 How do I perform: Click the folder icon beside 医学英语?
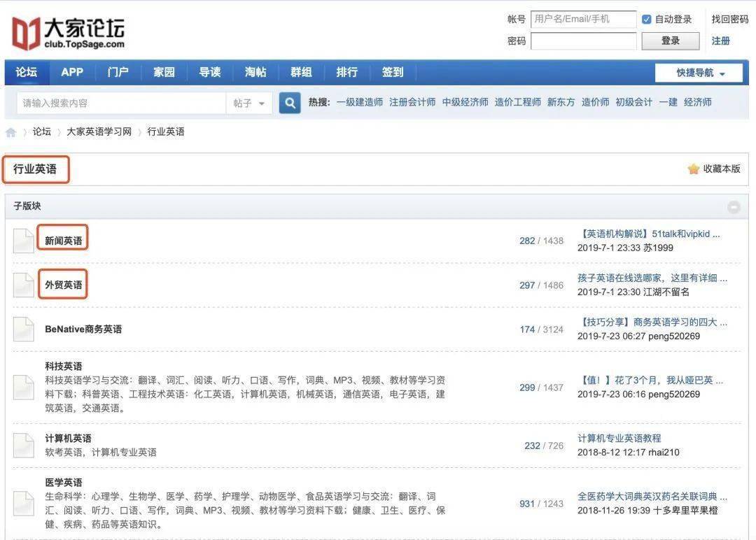tap(23, 504)
